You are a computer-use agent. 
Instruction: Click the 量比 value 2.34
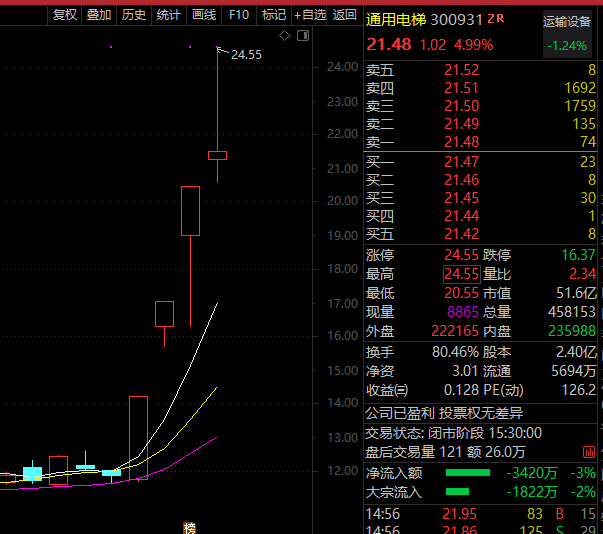coord(582,274)
